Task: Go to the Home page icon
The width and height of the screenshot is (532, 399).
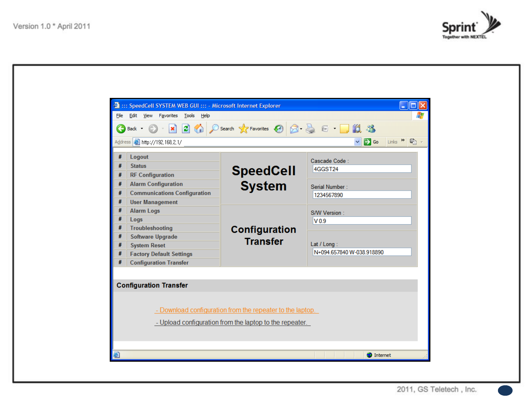Action: [199, 129]
